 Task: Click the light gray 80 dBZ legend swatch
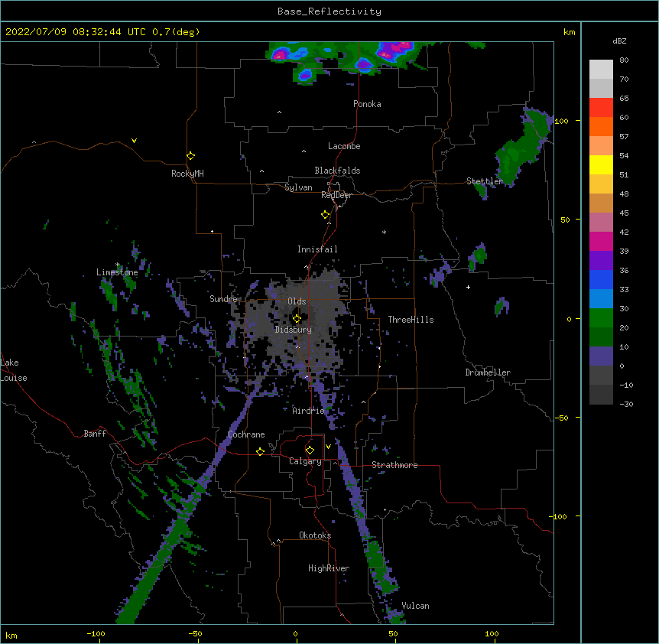pos(601,69)
